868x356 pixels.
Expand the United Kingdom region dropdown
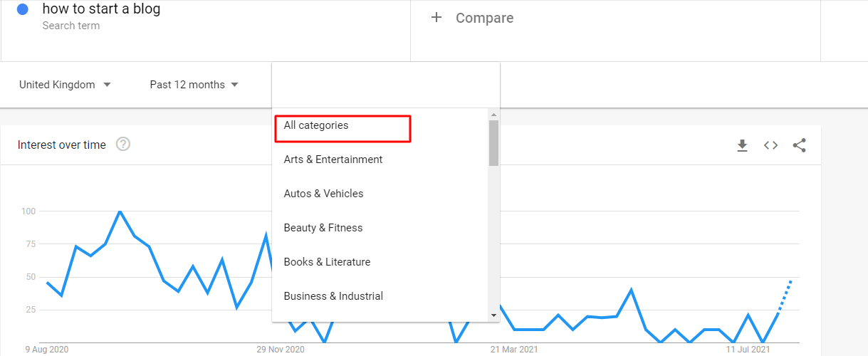(65, 85)
